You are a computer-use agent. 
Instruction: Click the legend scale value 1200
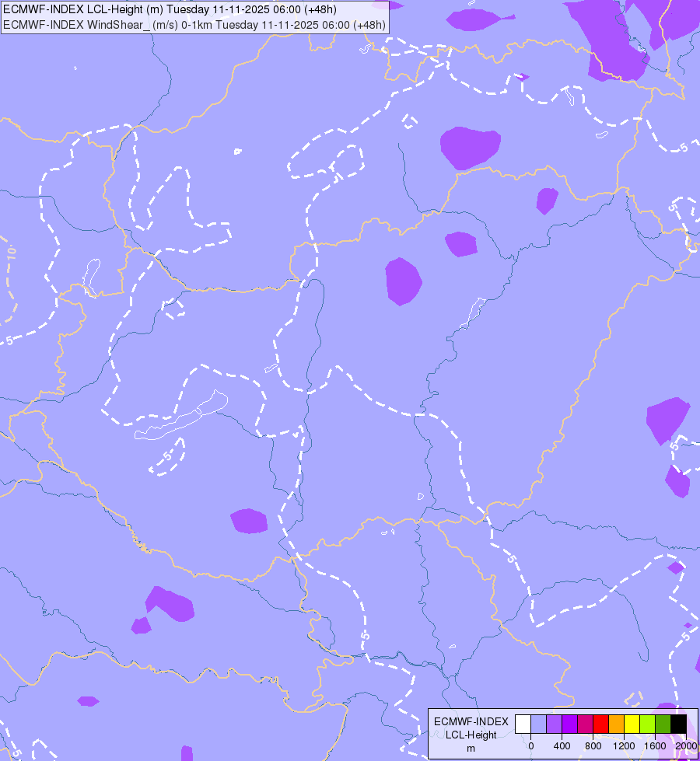pos(624,746)
